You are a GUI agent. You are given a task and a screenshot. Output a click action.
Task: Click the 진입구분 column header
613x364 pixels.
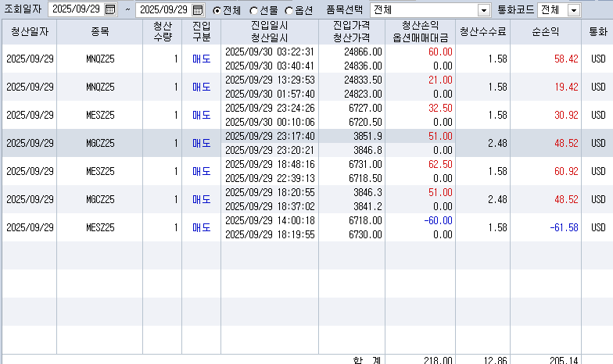[x=202, y=31]
